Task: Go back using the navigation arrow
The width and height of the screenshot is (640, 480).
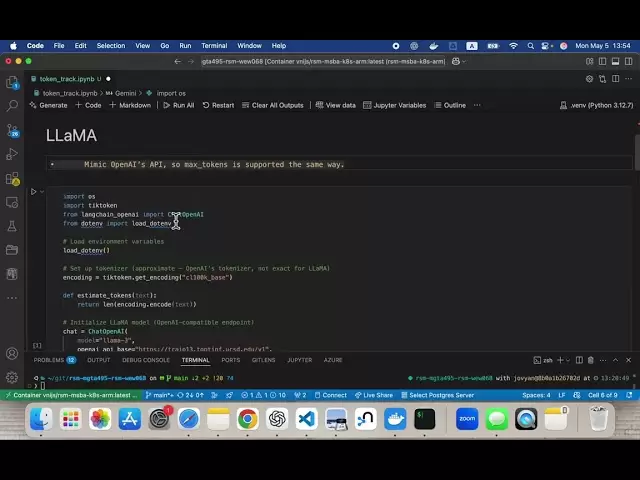Action: [177, 62]
